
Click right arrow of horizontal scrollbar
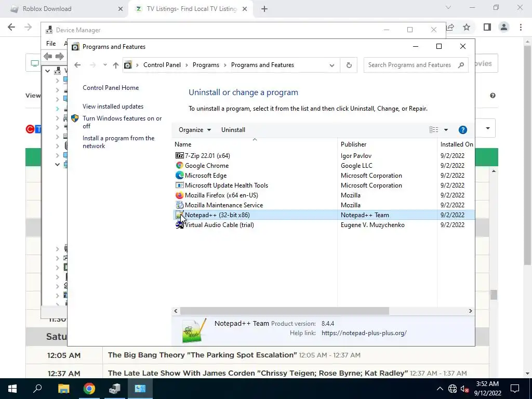coord(470,311)
